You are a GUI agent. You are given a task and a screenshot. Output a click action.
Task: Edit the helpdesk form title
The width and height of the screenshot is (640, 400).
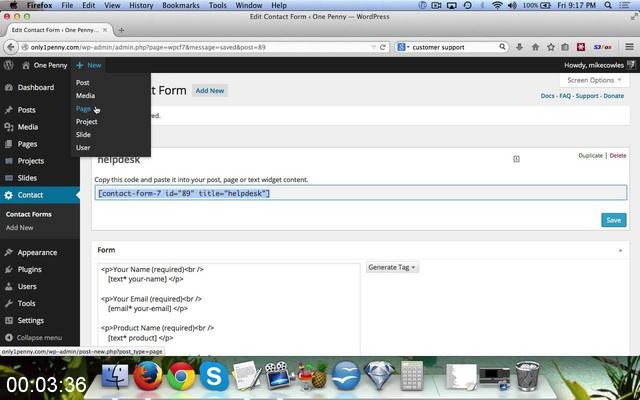pyautogui.click(x=119, y=160)
